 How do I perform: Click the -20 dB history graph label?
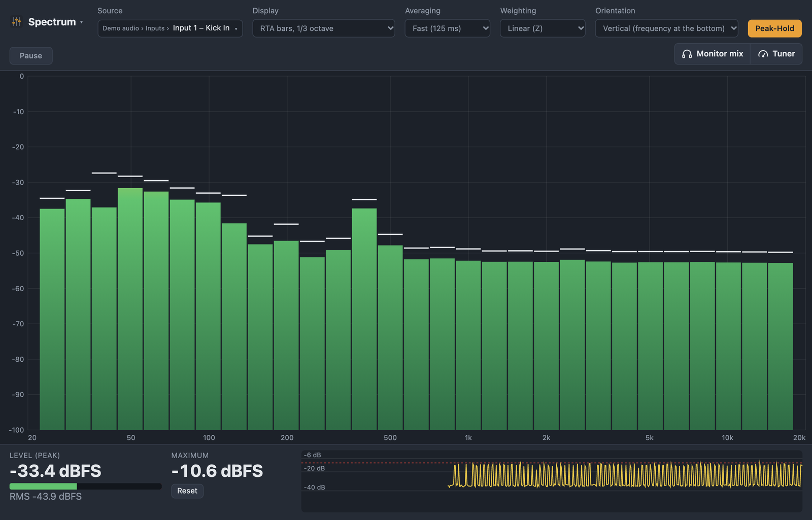pos(314,468)
